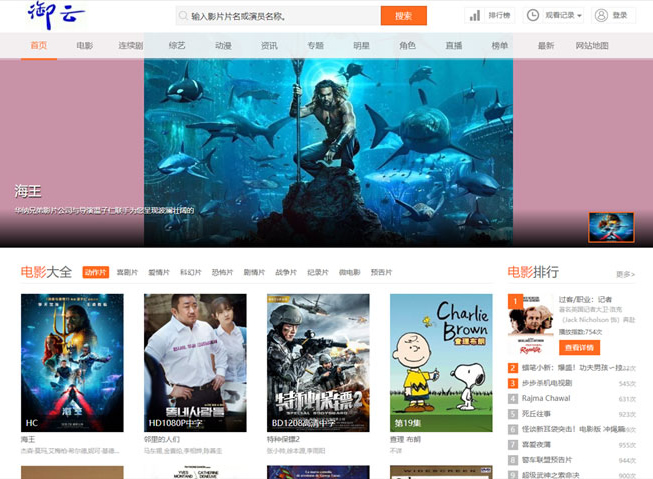Open the 直播 navigation tab
Viewport: 653px width, 479px height.
pos(454,45)
